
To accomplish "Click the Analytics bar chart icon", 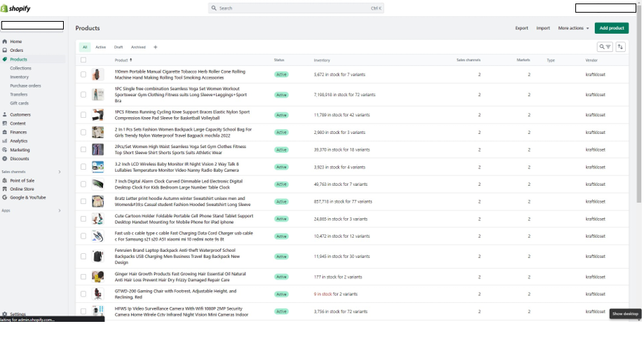I will point(5,141).
